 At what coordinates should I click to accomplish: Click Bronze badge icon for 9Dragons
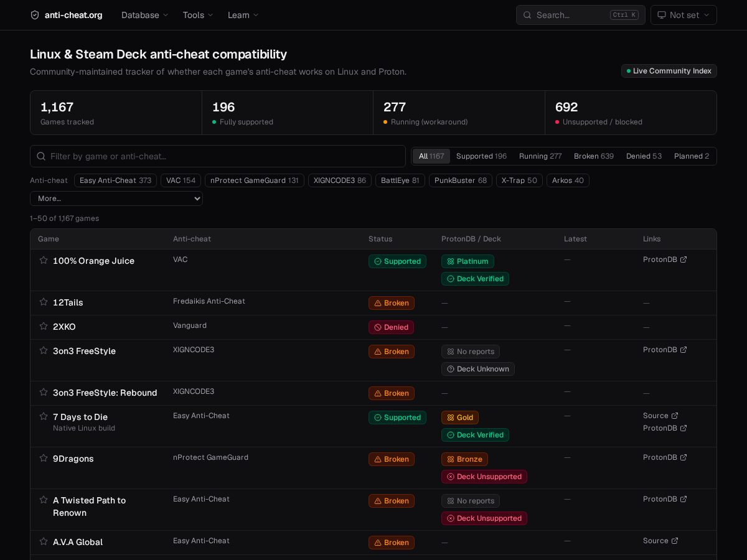[x=451, y=459]
